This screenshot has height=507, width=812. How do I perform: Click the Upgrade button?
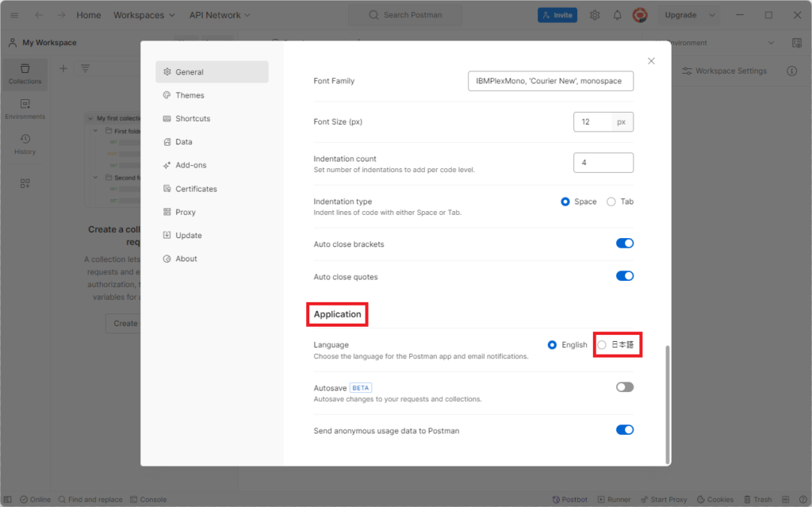[680, 15]
